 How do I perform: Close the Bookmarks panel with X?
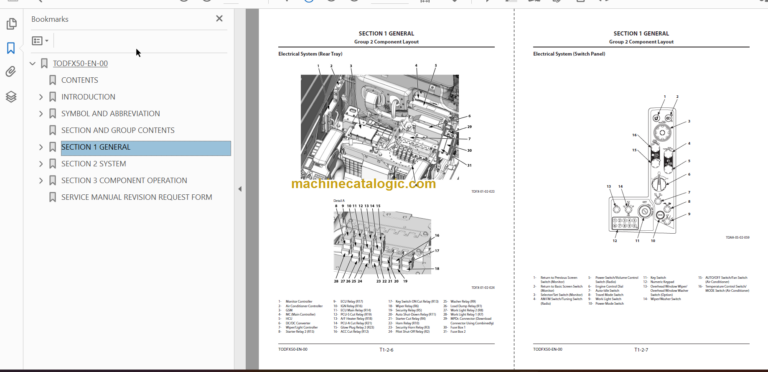point(219,19)
